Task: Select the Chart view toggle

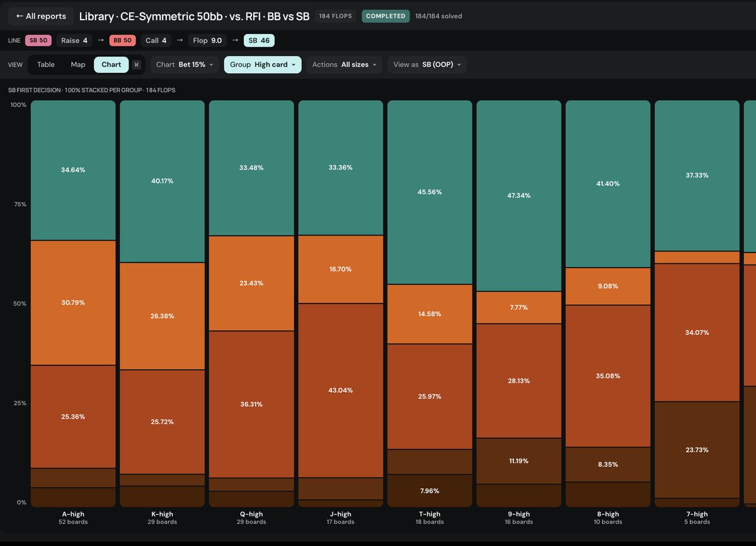Action: click(112, 65)
